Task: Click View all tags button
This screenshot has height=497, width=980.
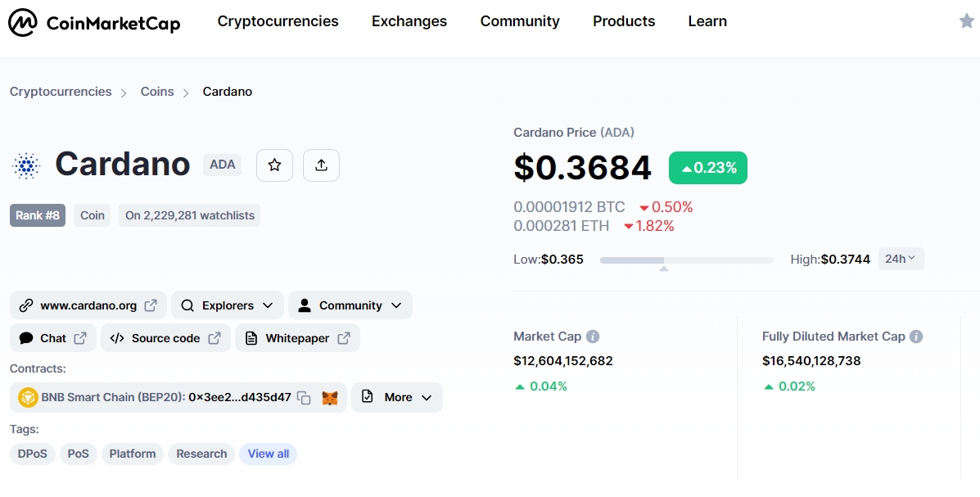Action: click(x=268, y=454)
